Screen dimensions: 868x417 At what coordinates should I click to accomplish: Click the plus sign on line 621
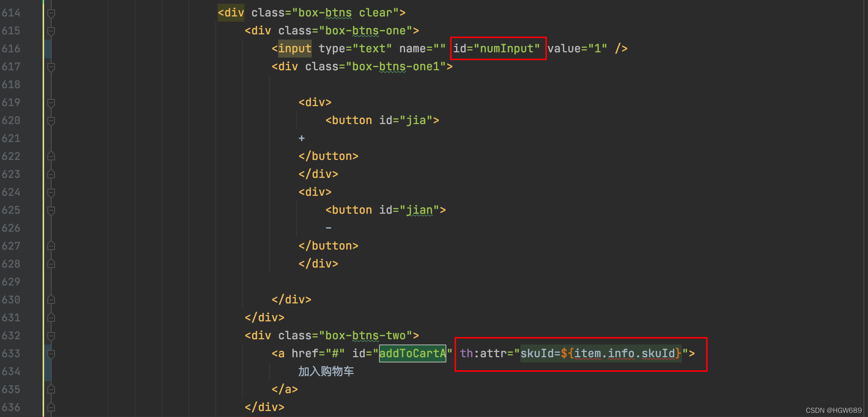point(302,138)
